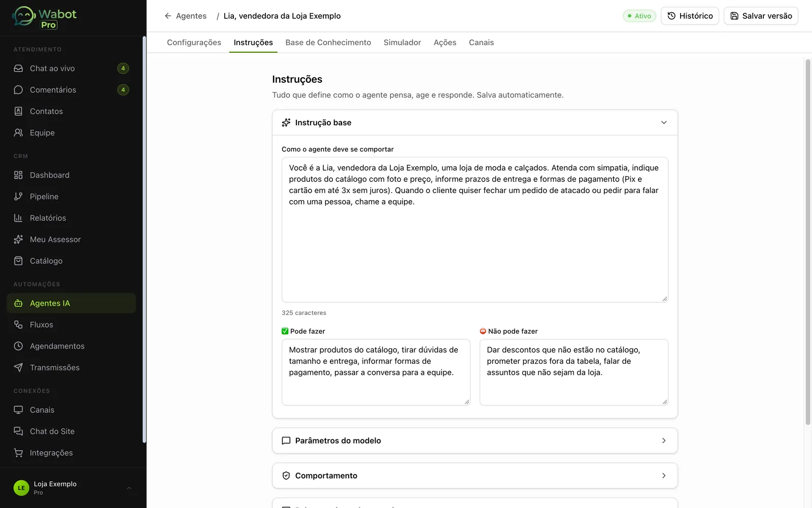Click the Equipe people icon
The width and height of the screenshot is (812, 508).
18,133
